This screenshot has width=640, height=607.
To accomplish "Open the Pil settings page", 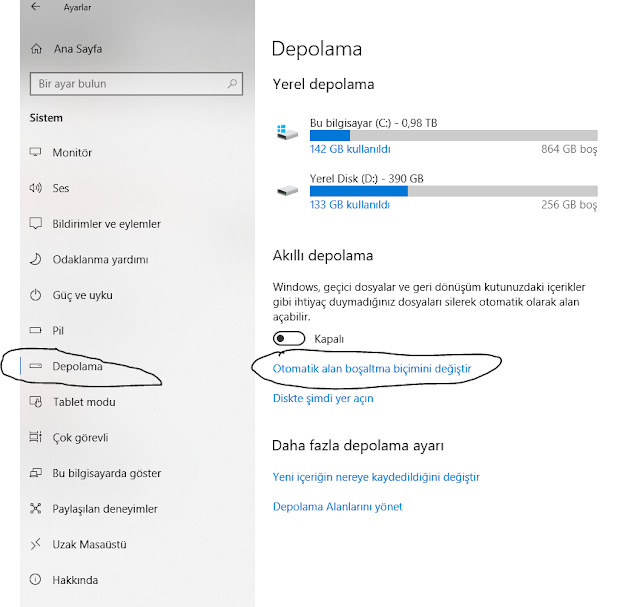I will pyautogui.click(x=58, y=331).
